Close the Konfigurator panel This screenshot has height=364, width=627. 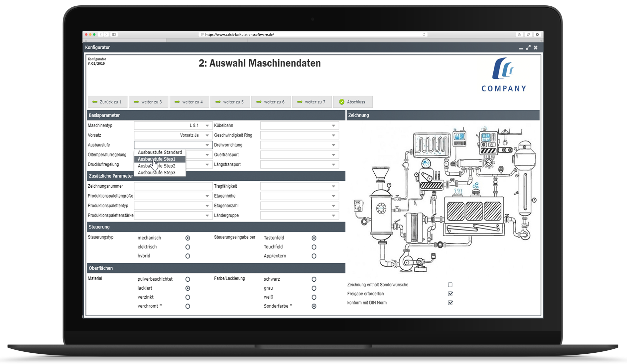536,47
